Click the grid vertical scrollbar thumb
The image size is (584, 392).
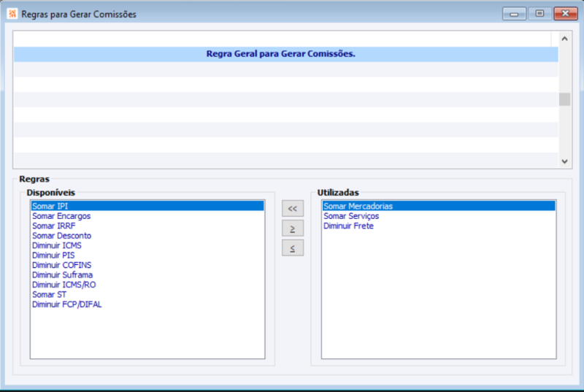564,99
